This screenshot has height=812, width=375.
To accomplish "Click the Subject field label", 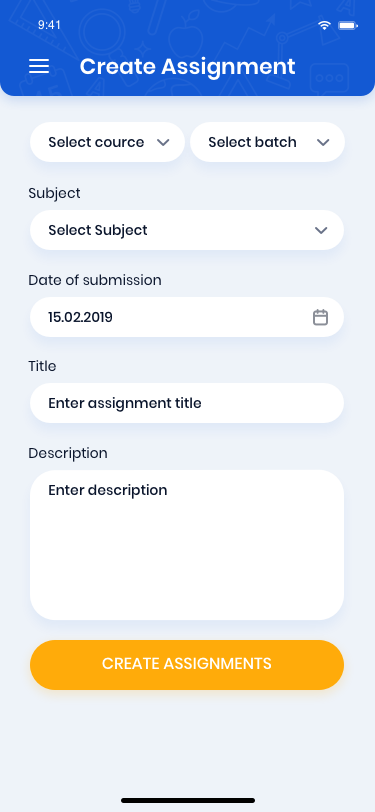I will point(54,193).
